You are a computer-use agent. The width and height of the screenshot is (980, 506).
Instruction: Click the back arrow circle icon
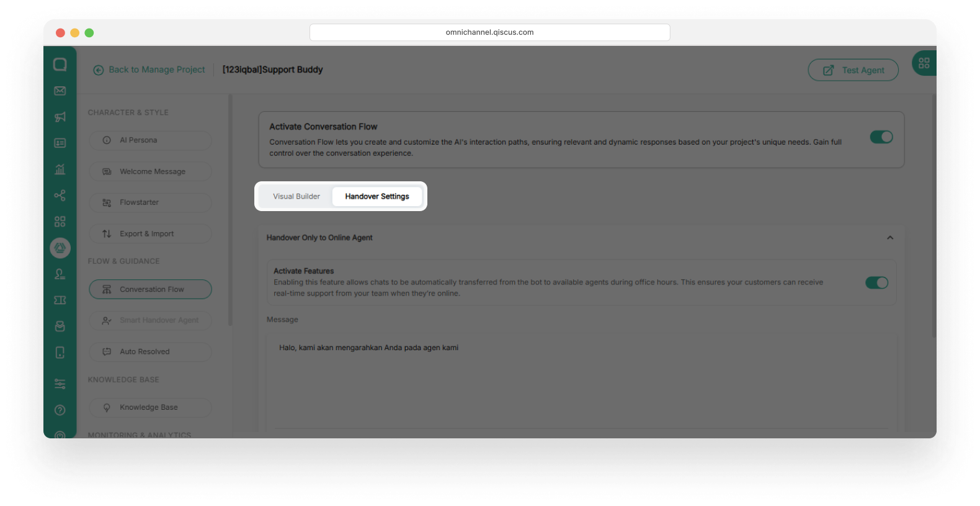[x=99, y=70]
